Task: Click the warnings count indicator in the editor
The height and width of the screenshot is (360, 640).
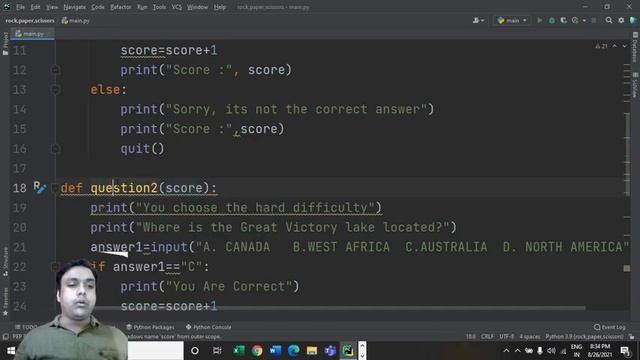Action: point(601,46)
